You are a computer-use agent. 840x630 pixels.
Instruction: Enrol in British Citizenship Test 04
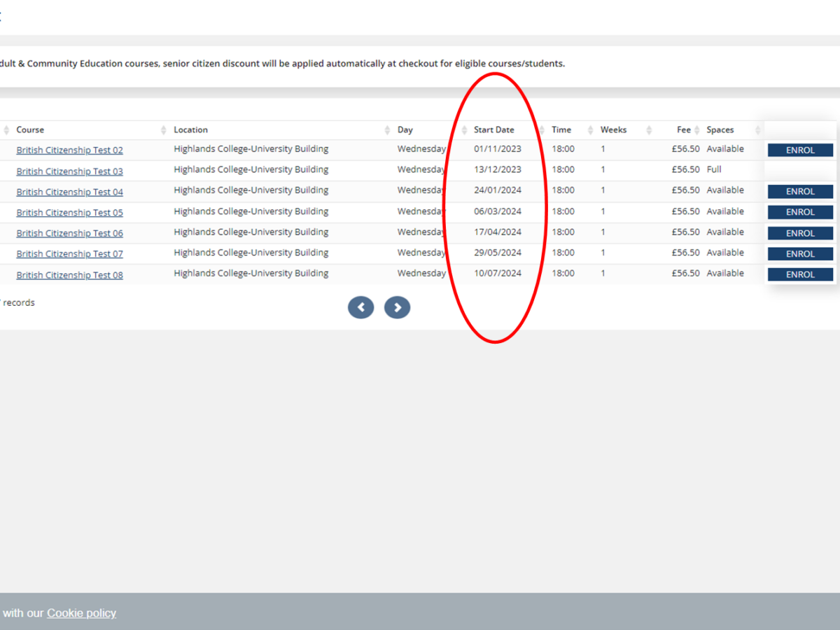point(800,192)
